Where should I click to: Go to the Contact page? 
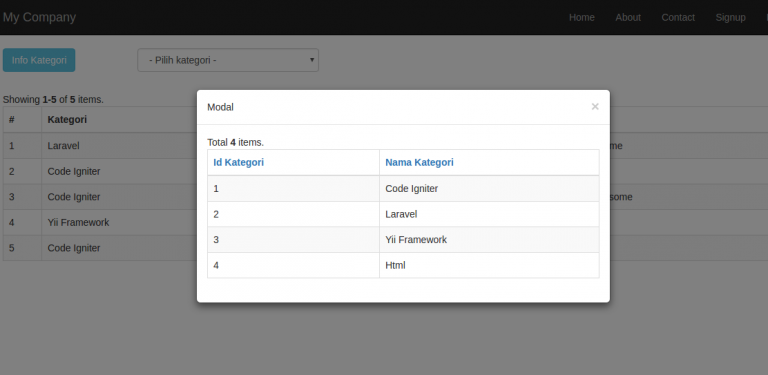point(678,18)
